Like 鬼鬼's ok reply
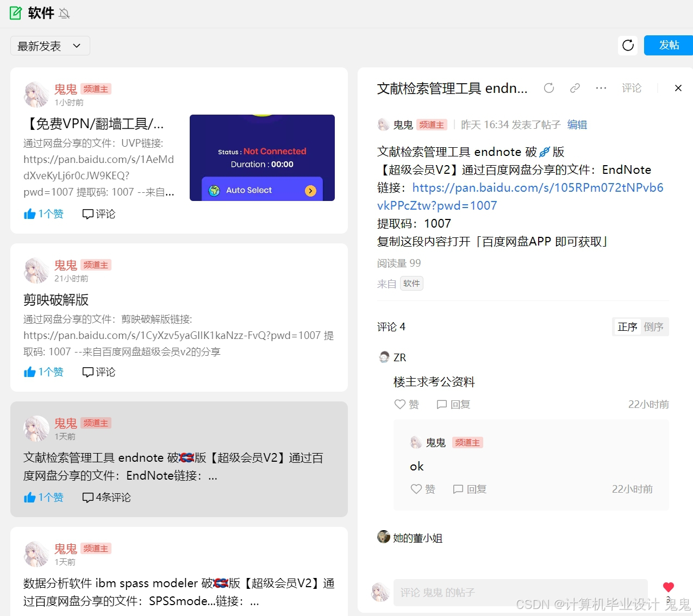Viewport: 693px width, 616px height. point(423,489)
